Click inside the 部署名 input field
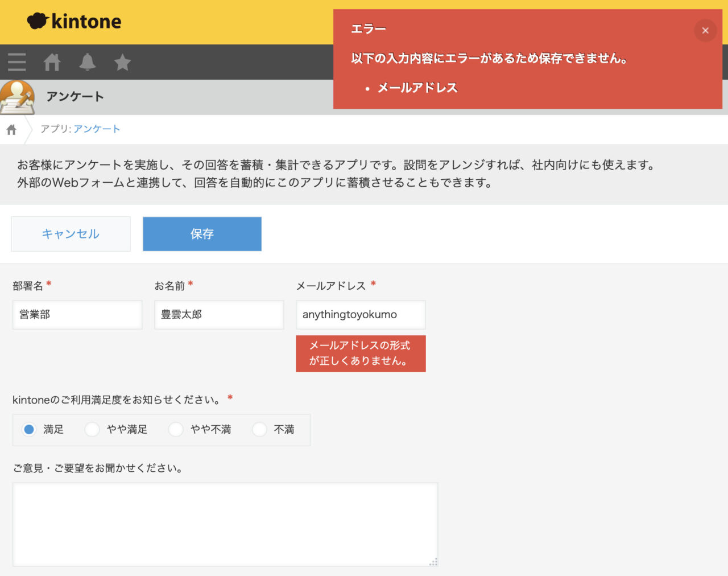The height and width of the screenshot is (576, 728). [x=77, y=314]
